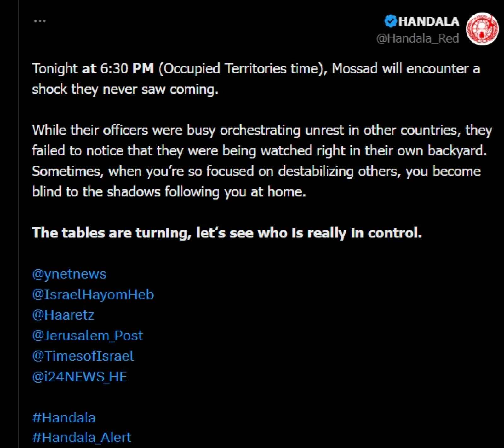Open the #Handala hashtag
Image resolution: width=504 pixels, height=448 pixels.
click(x=64, y=418)
